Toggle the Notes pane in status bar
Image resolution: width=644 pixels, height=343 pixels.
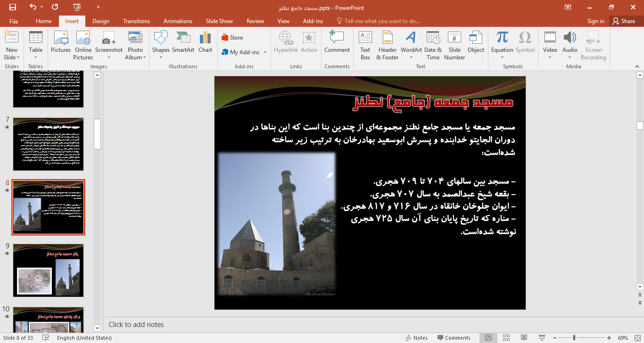pyautogui.click(x=416, y=338)
